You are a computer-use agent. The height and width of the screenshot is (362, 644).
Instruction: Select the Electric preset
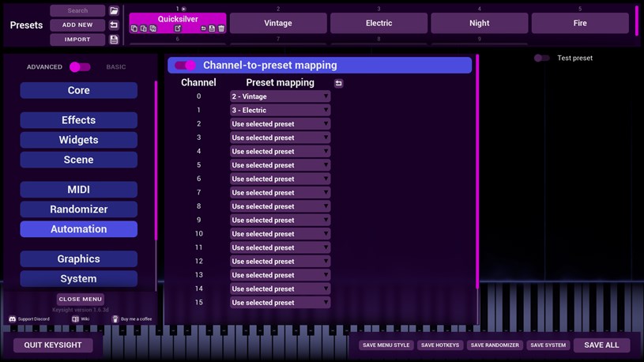click(378, 23)
